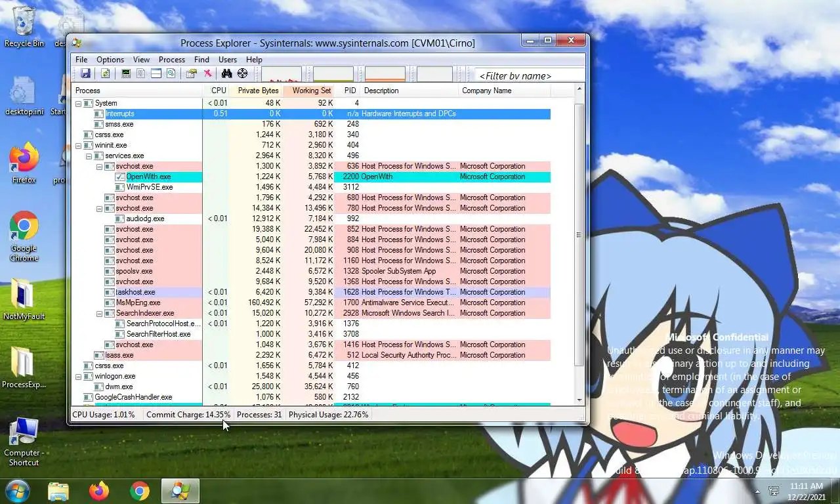Click the Commit Charge status entry
Screen dimensions: 840x504
(188, 415)
